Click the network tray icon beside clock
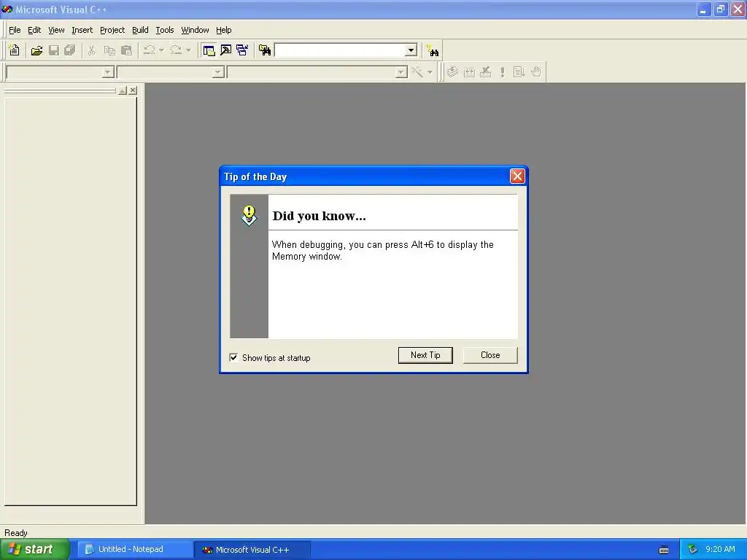747x560 pixels. [692, 550]
